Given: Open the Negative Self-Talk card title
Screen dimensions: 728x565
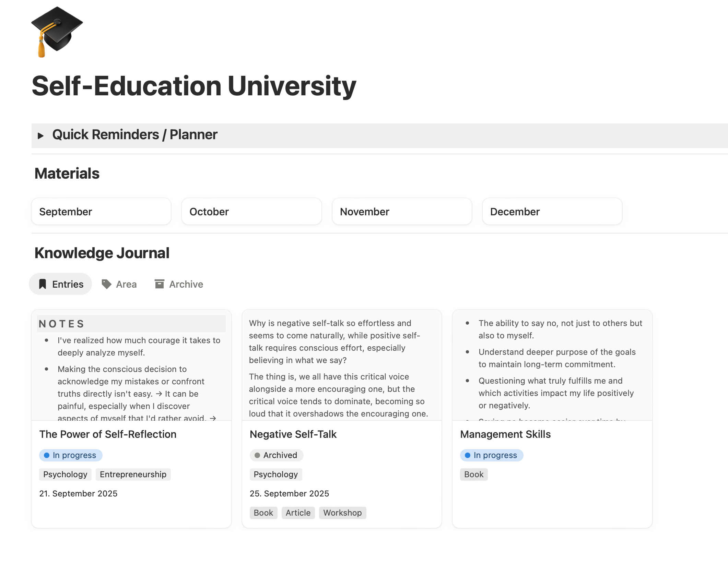Looking at the screenshot, I should coord(293,434).
